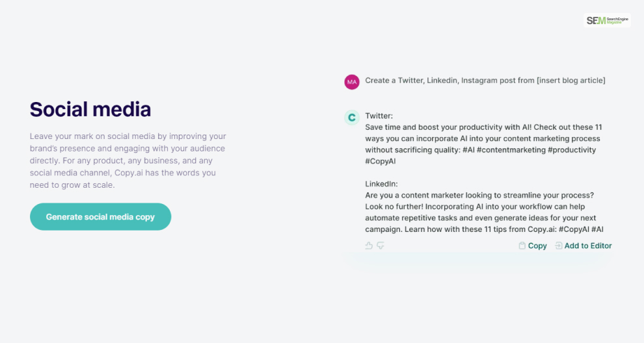Click the pink MA user avatar
The width and height of the screenshot is (644, 343).
point(351,82)
